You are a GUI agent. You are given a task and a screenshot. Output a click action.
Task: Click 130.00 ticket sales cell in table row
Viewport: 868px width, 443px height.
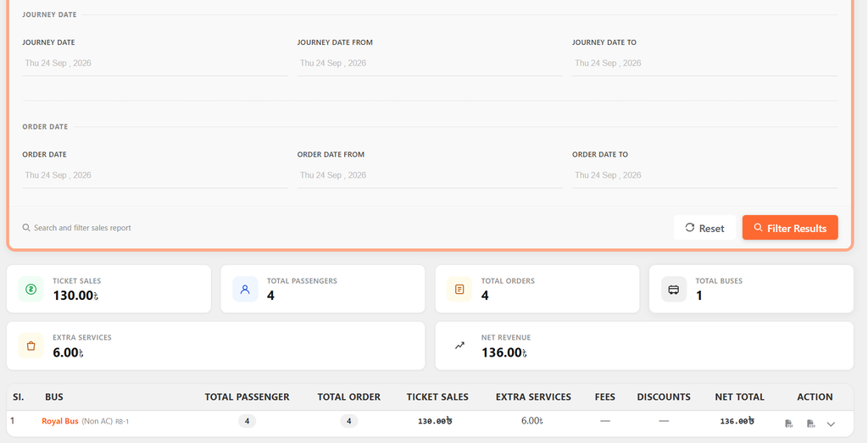(435, 422)
